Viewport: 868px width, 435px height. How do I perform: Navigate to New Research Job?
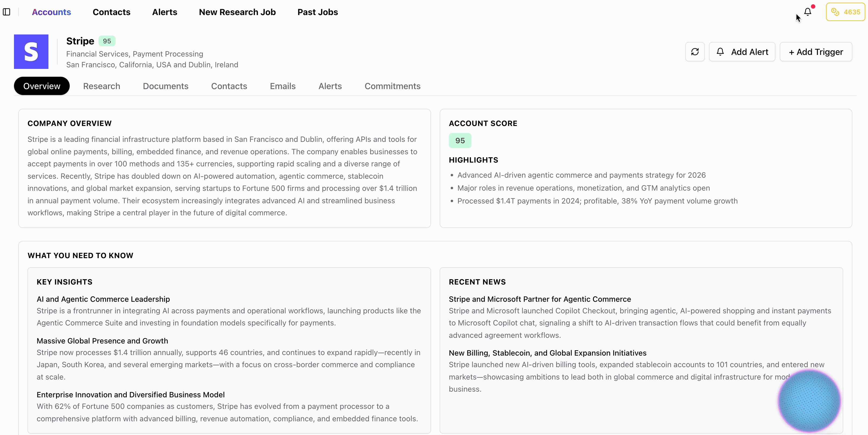pos(237,12)
